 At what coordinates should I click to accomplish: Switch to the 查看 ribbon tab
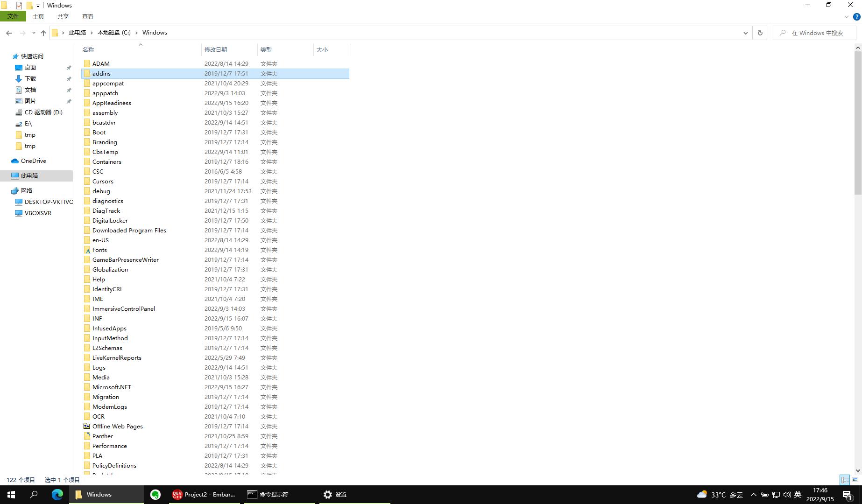(x=88, y=16)
